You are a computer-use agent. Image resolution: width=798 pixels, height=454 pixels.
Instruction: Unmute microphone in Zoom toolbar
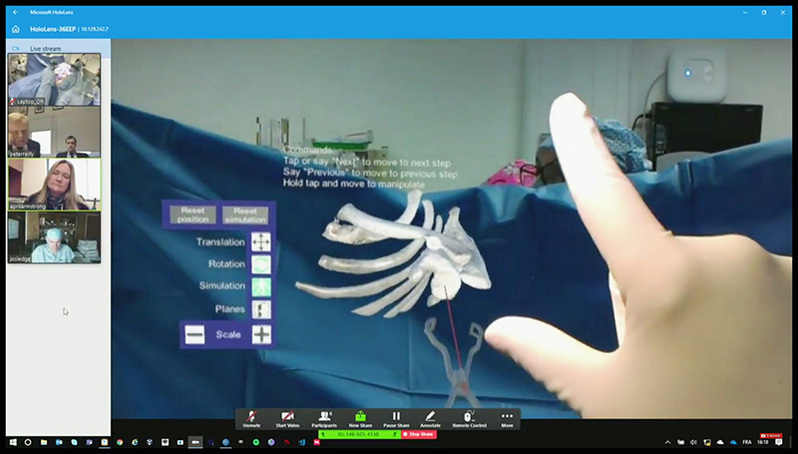(x=251, y=419)
